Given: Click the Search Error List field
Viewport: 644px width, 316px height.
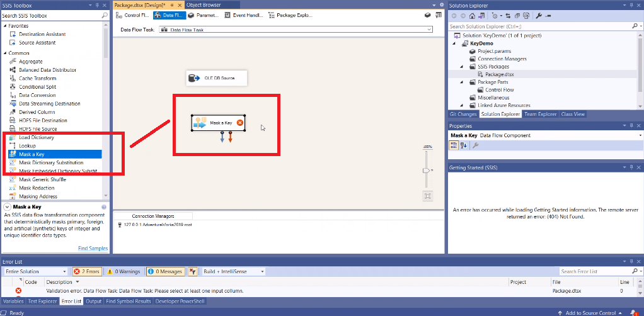Looking at the screenshot, I should click(x=596, y=271).
